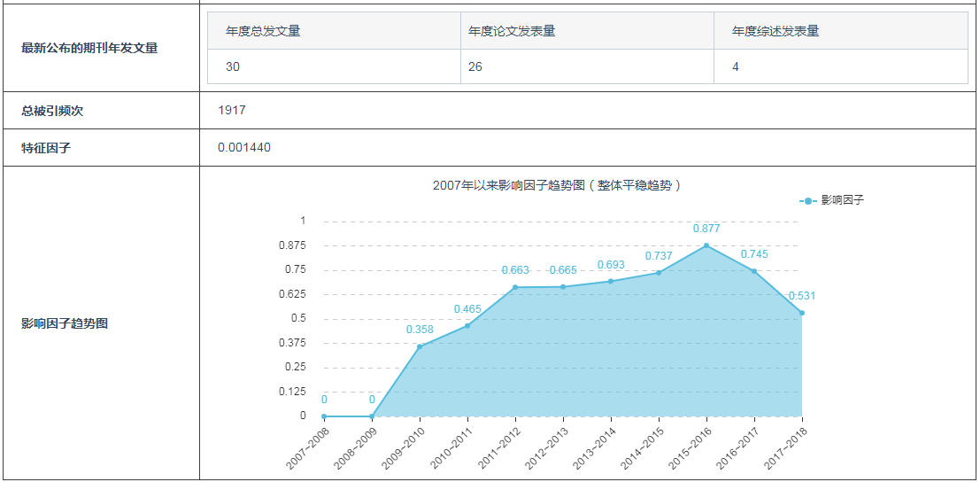Select the zero data point for 2008-2009
This screenshot has width=980, height=482.
coord(372,416)
